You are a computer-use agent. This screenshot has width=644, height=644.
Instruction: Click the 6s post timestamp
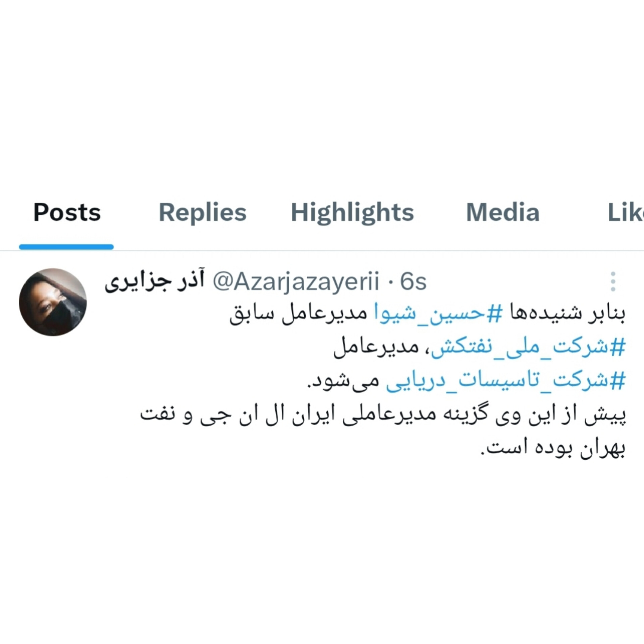[413, 281]
